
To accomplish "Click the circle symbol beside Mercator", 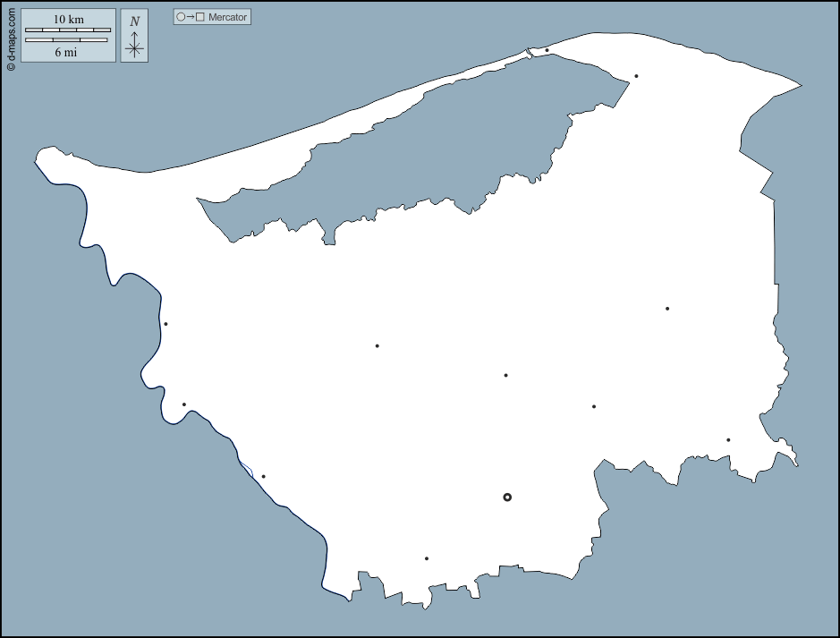I will click(x=182, y=17).
